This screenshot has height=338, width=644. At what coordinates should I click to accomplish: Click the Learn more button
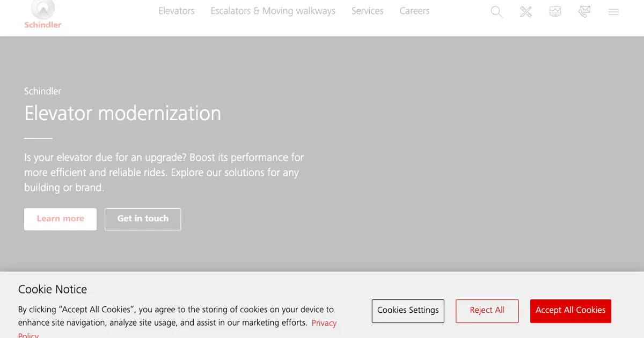click(x=60, y=219)
